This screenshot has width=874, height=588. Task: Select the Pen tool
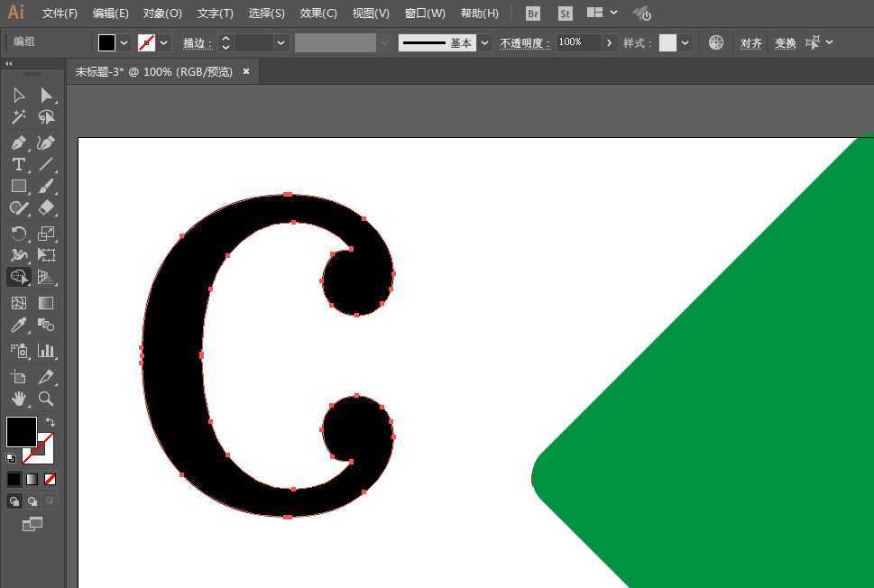[20, 142]
